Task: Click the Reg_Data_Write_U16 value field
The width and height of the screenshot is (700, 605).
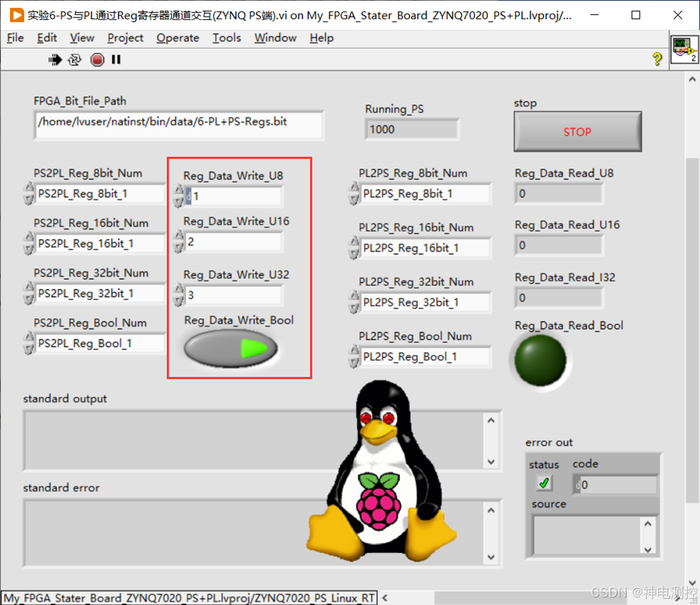Action: (234, 242)
